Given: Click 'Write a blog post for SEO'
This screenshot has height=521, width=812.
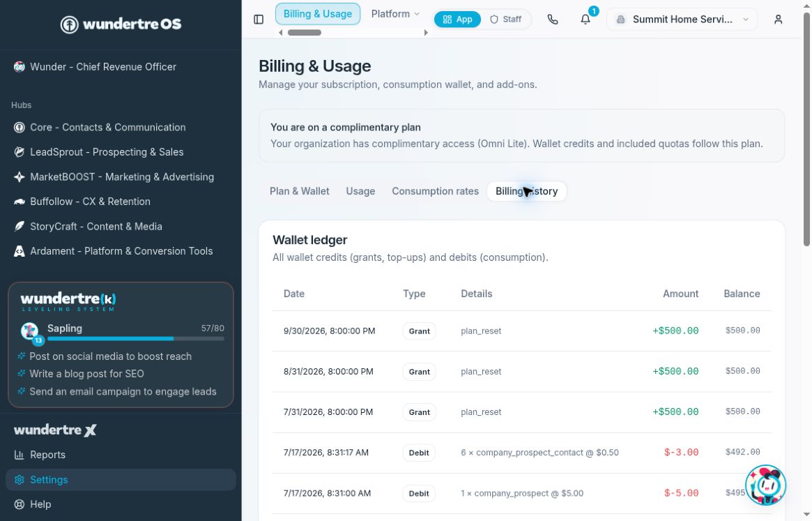Looking at the screenshot, I should (86, 374).
